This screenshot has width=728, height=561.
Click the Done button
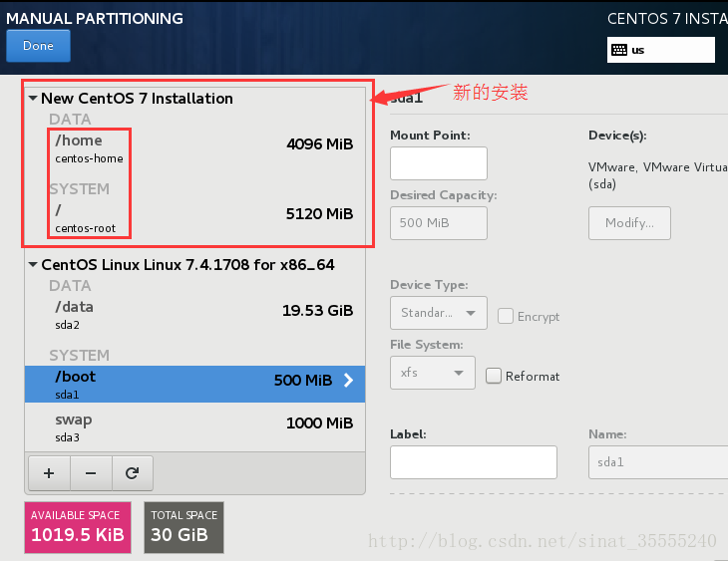[38, 46]
